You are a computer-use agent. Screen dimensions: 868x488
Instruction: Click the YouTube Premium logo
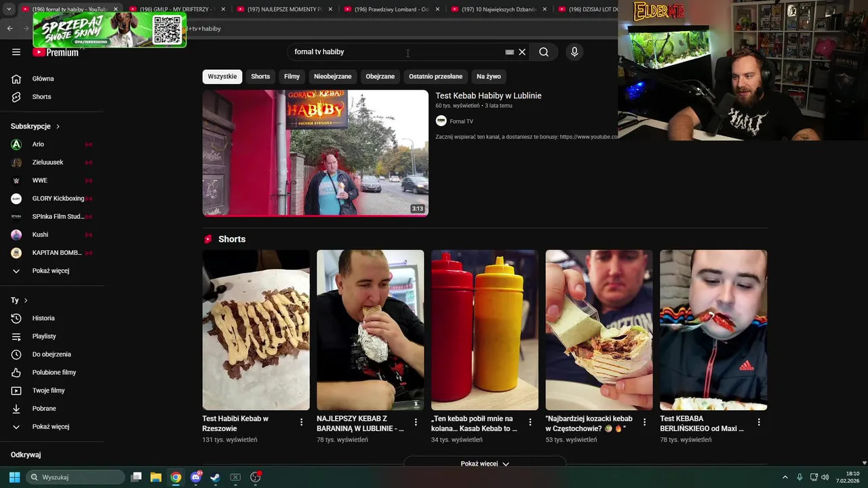tap(56, 52)
